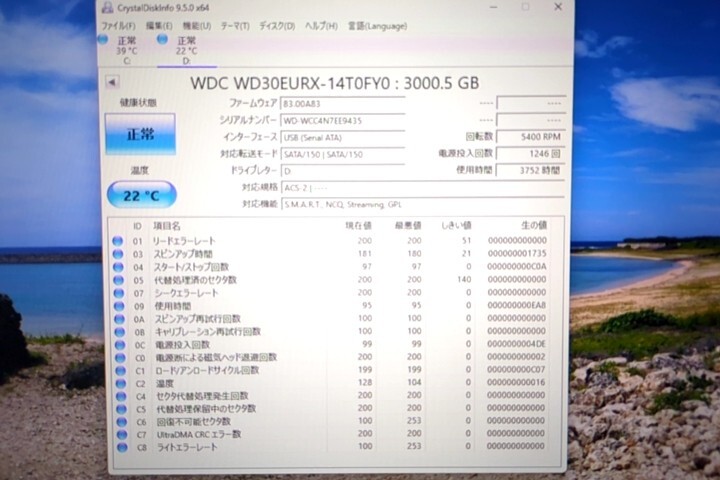This screenshot has width=720, height=480.
Task: Select the シークエラーレート attribute name
Action: click(186, 293)
